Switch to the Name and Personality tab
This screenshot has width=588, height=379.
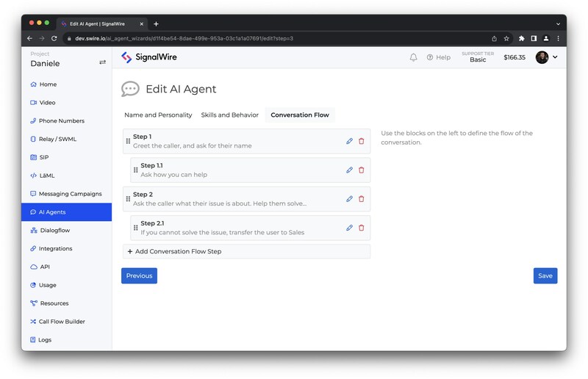158,115
